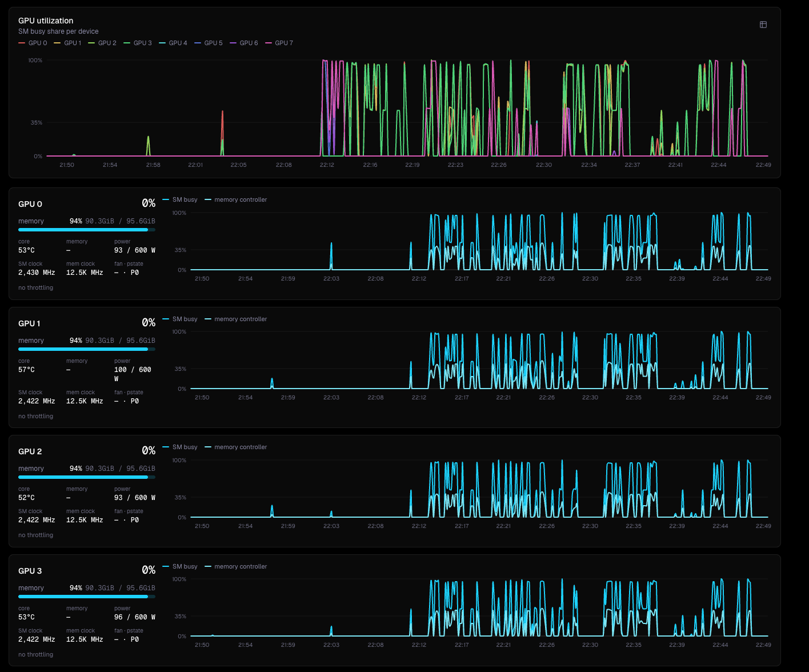Click the "GPU 3" card heading
The width and height of the screenshot is (809, 672).
tap(30, 571)
